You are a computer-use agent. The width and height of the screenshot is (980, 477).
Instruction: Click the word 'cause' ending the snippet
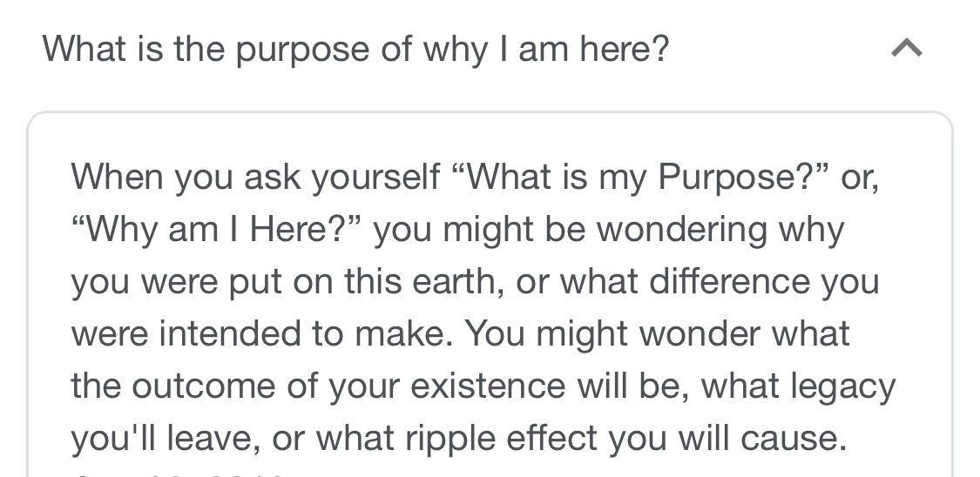click(794, 439)
